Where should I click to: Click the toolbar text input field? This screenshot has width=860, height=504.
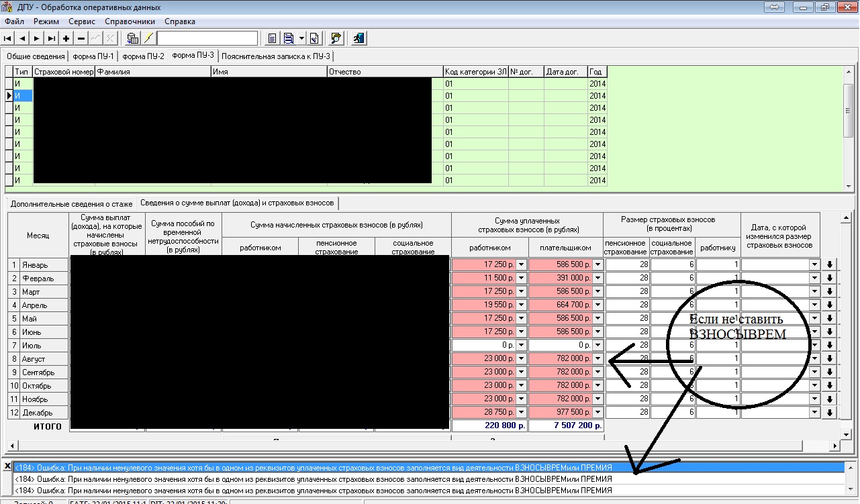pyautogui.click(x=207, y=38)
